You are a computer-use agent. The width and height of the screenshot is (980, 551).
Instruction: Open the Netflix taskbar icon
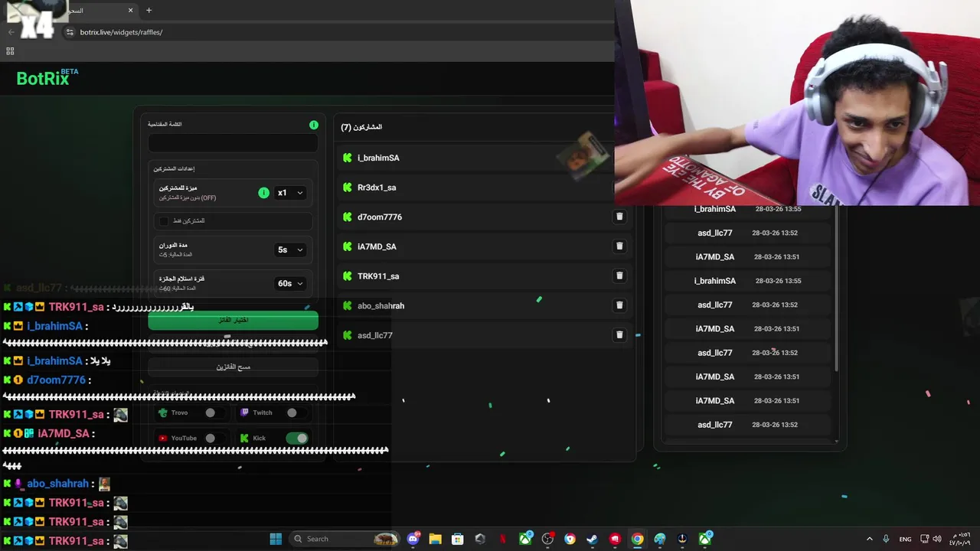point(503,539)
